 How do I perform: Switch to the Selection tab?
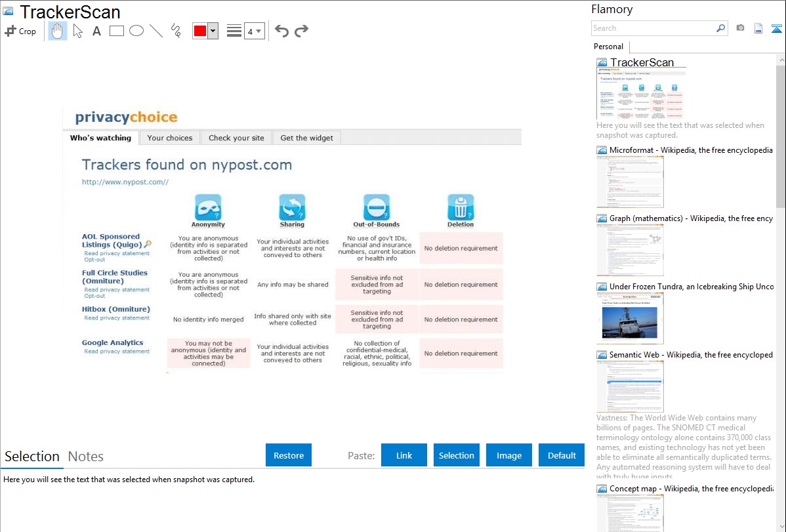[x=32, y=457]
